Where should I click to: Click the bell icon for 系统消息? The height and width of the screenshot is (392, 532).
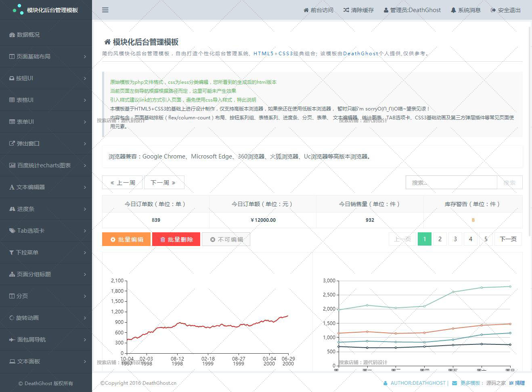click(x=453, y=10)
